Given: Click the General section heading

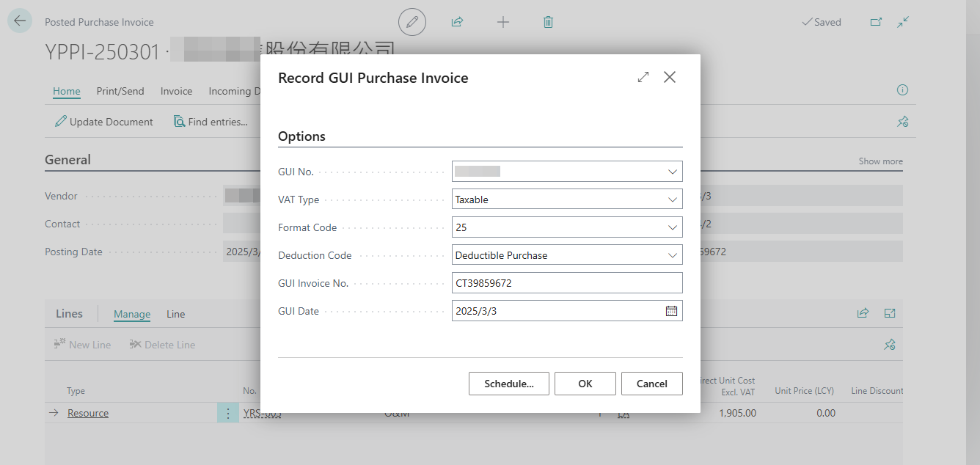Looking at the screenshot, I should click(67, 160).
